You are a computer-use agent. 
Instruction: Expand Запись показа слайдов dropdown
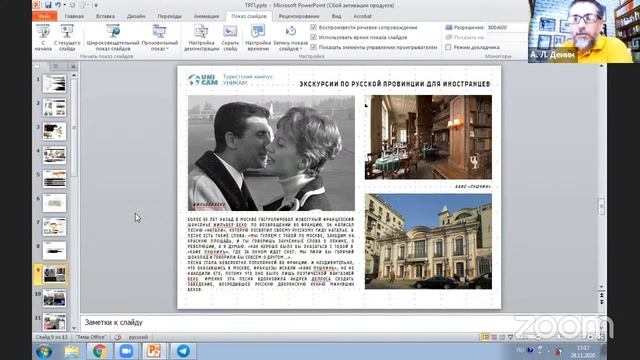291,38
